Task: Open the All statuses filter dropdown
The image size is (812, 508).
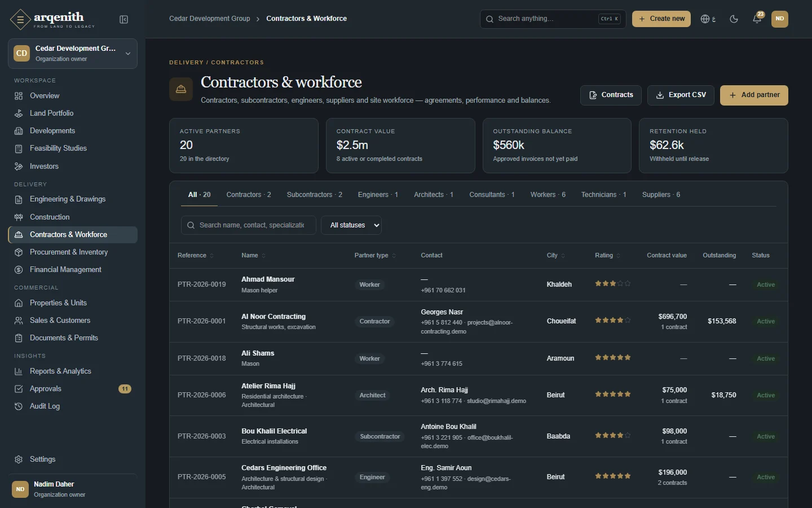Action: click(x=351, y=225)
